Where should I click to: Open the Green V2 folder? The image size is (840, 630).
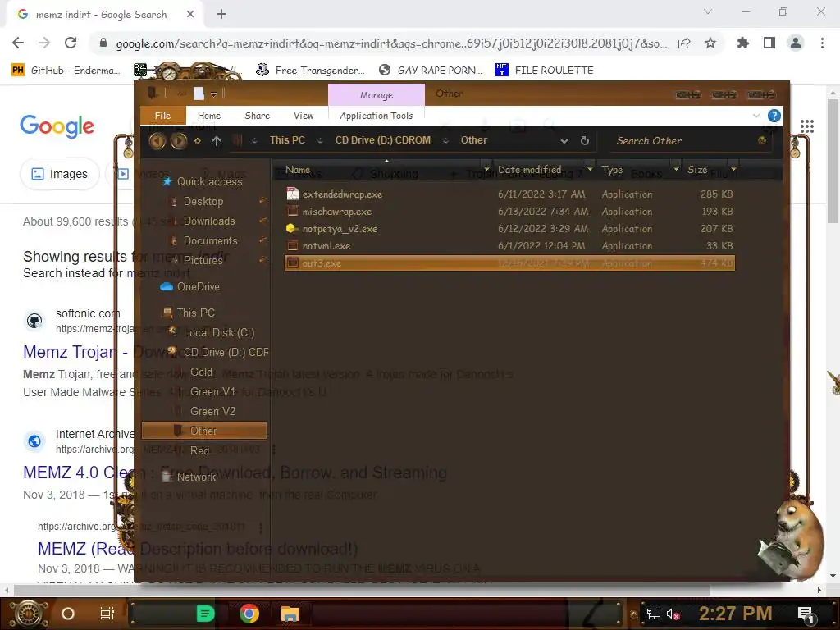coord(212,412)
